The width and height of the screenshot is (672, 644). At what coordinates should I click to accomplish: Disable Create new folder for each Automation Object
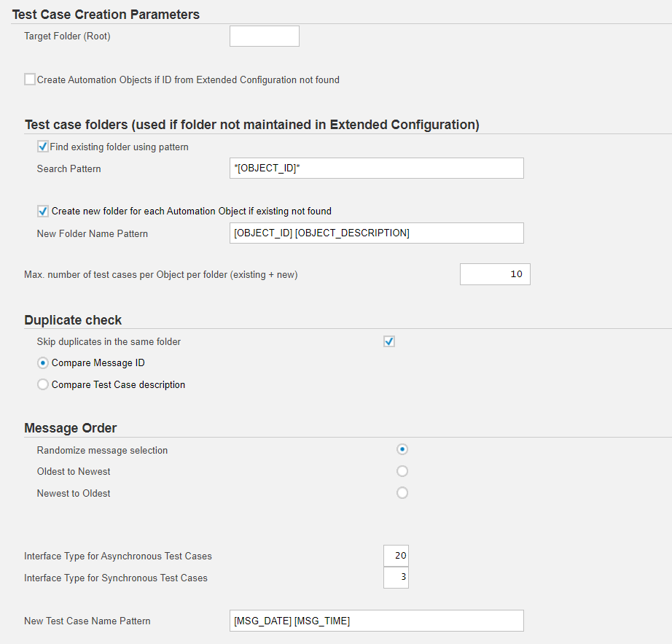pyautogui.click(x=43, y=211)
